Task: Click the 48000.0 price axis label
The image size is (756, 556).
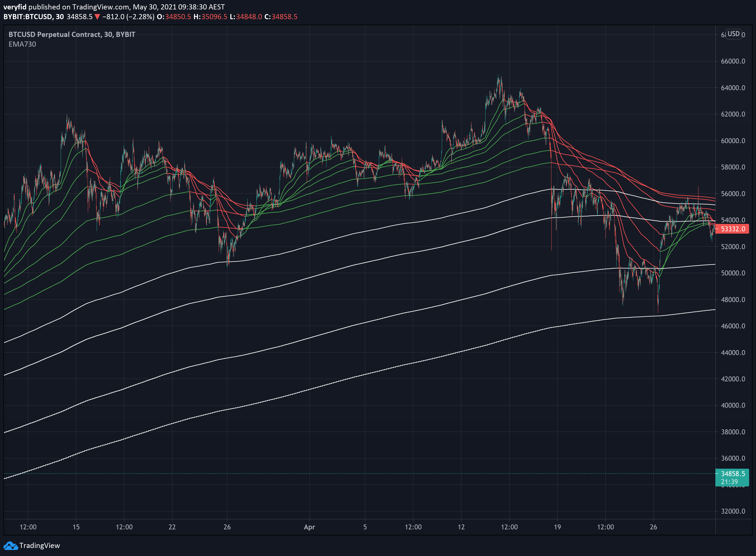Action: (733, 299)
